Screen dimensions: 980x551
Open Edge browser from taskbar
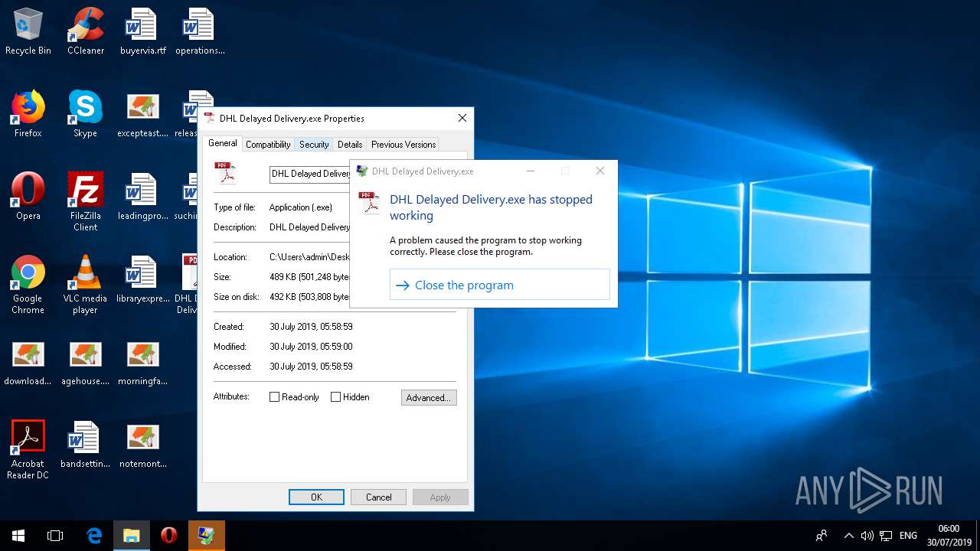[94, 536]
